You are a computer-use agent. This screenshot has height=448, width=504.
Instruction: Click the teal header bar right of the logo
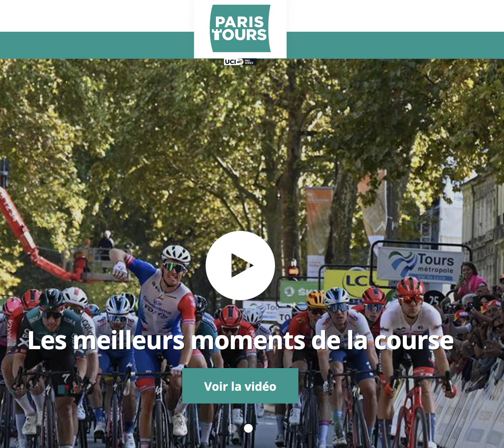(395, 45)
